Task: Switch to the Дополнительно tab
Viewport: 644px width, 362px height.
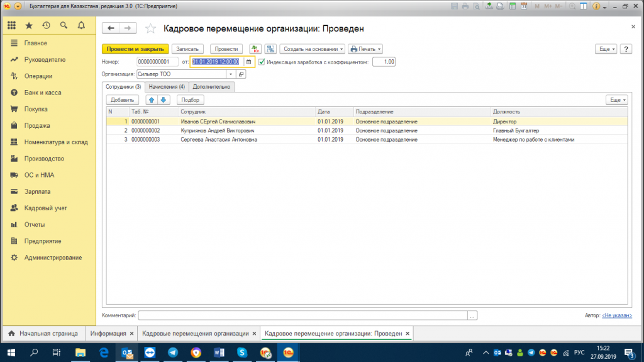Action: [x=212, y=87]
